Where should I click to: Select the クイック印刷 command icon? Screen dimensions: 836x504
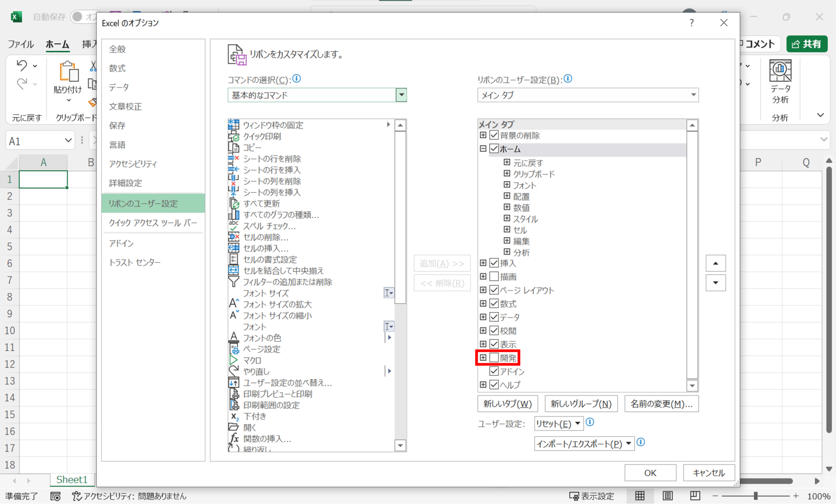pos(233,136)
